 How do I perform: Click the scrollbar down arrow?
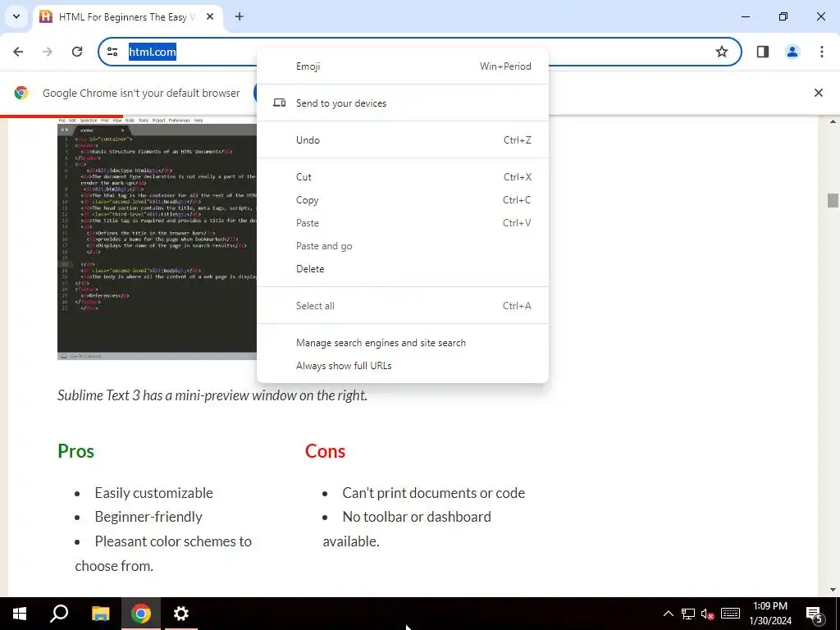click(833, 590)
